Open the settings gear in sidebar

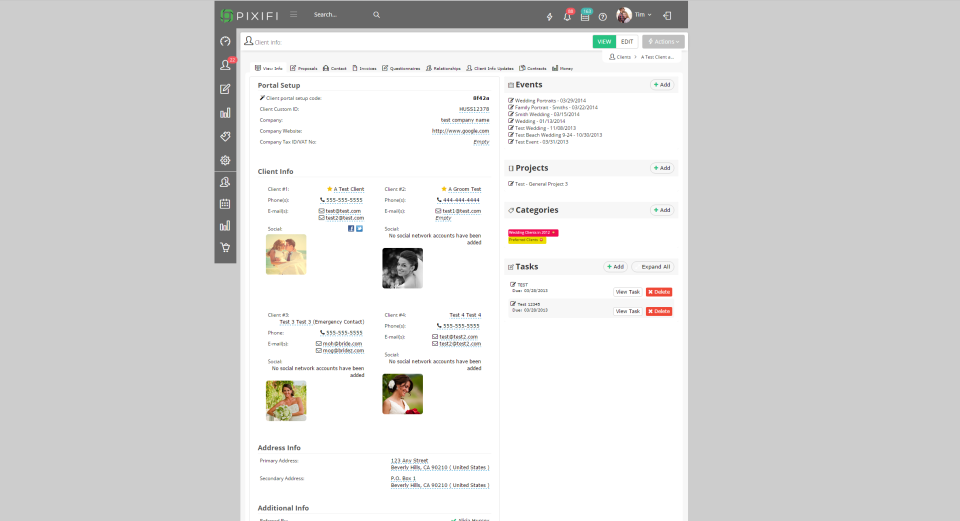point(225,160)
